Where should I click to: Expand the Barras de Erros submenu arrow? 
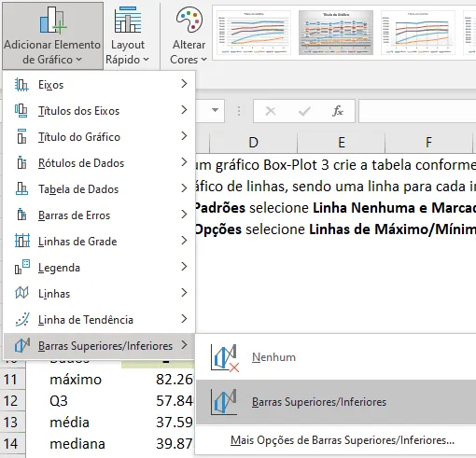[x=184, y=215]
